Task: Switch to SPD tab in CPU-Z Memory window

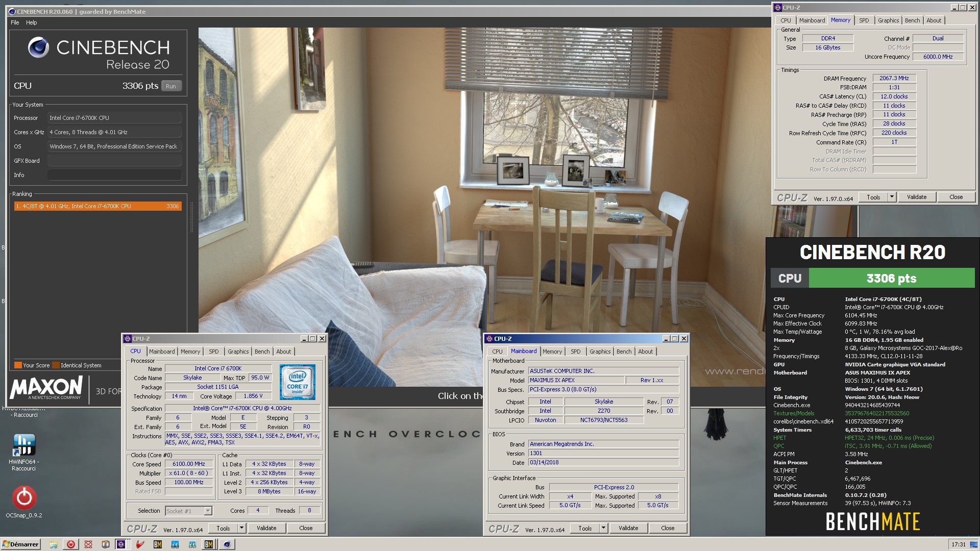Action: 864,20
